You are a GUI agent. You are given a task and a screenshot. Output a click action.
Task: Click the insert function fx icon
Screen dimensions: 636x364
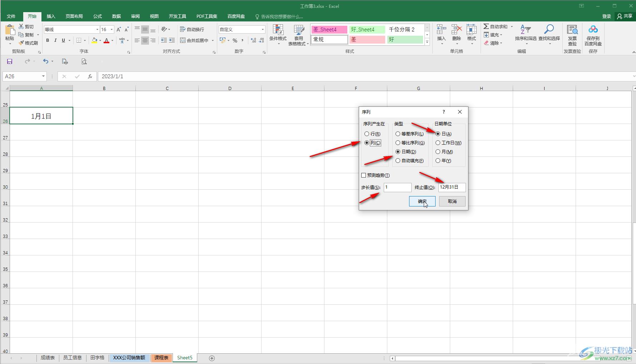90,76
